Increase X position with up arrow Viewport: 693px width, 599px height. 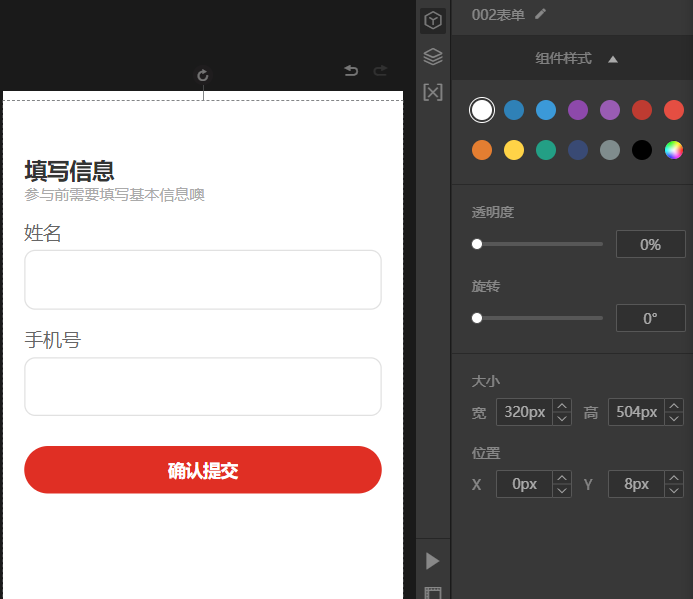click(562, 477)
